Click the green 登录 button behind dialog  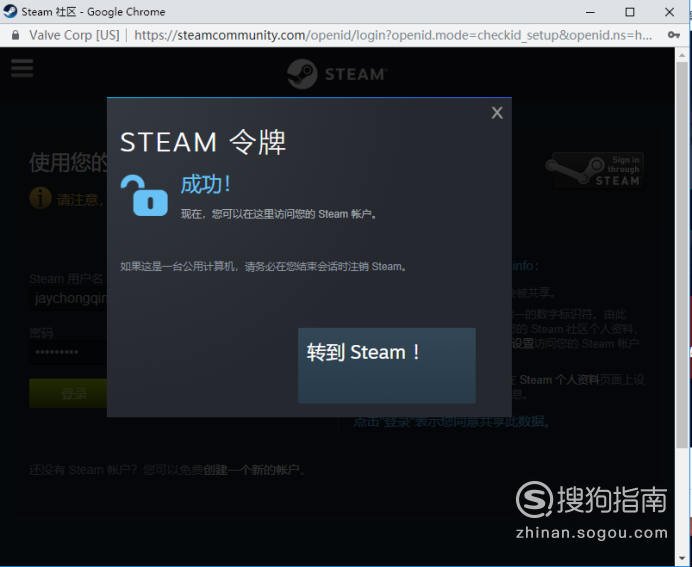68,393
